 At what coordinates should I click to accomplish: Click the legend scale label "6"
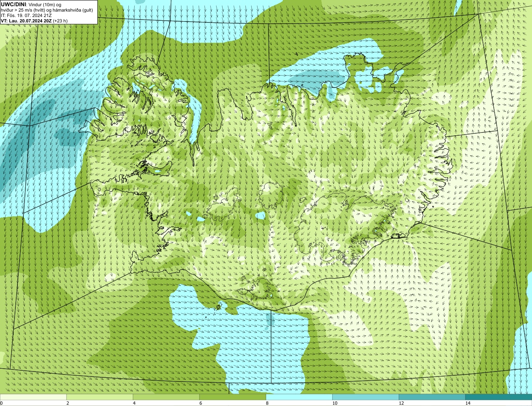tap(200, 403)
